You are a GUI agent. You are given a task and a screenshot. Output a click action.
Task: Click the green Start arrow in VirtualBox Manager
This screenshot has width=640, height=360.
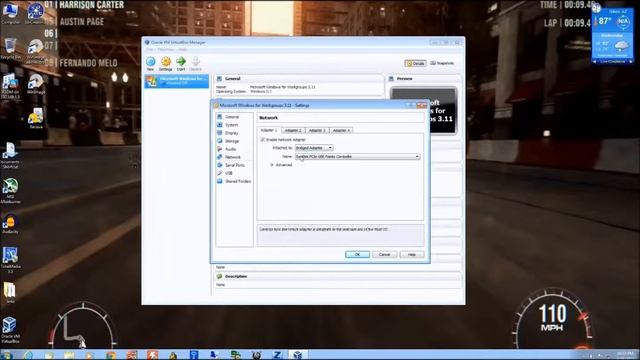coord(181,62)
